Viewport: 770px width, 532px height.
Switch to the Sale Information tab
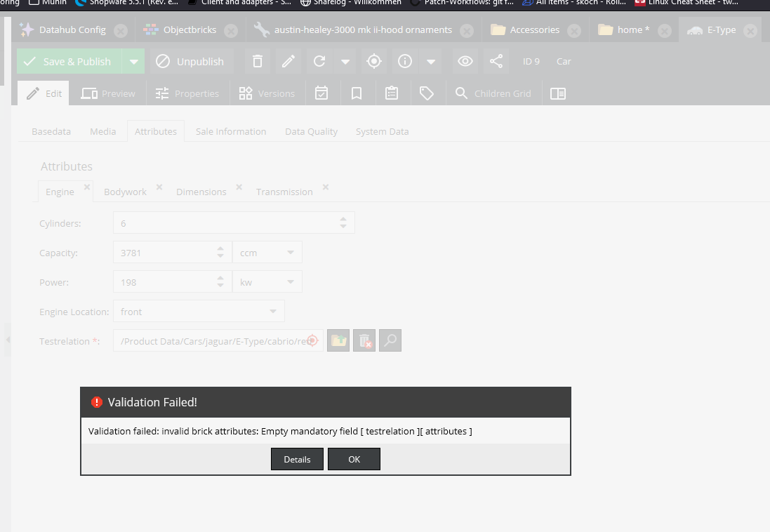coord(230,131)
